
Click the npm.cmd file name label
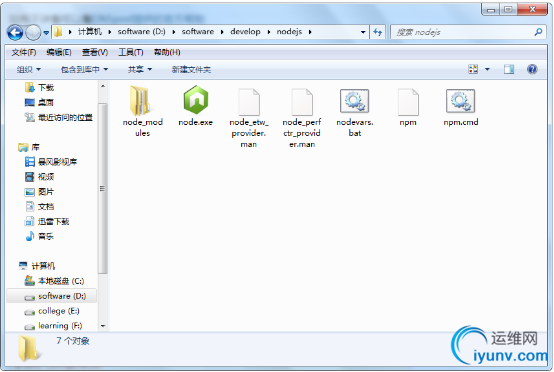(x=461, y=122)
